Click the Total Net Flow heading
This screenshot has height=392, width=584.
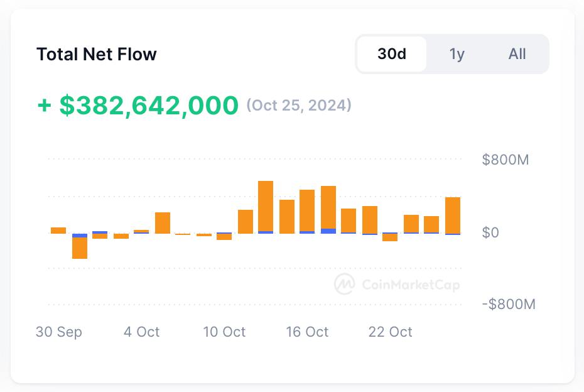(97, 55)
